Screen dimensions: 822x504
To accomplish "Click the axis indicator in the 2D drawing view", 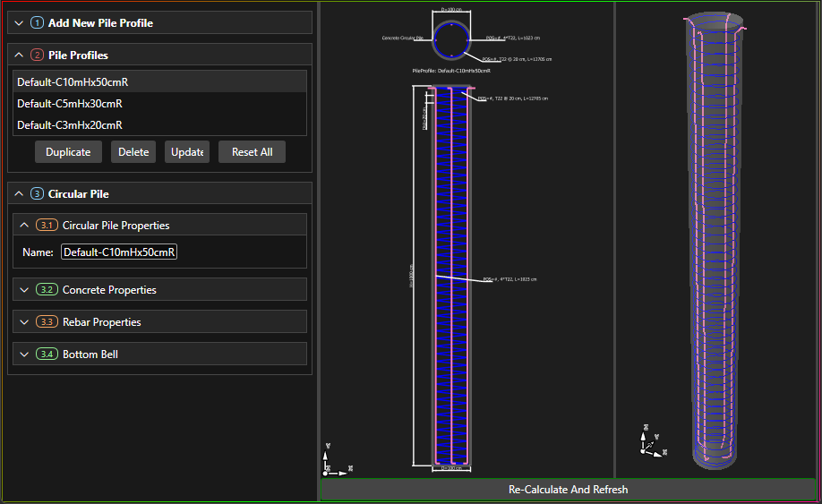I will (x=333, y=460).
